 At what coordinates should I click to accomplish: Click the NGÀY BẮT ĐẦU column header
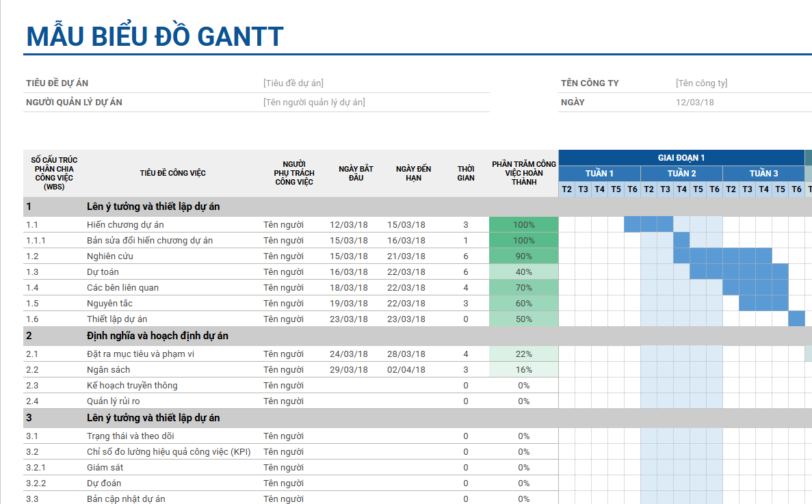[356, 174]
